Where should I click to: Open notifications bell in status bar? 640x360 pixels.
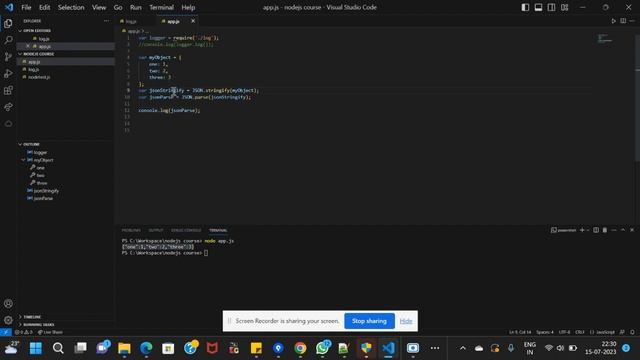tap(632, 332)
